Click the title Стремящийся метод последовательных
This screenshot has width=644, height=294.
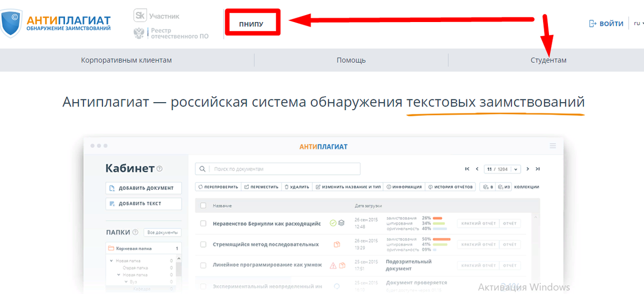click(266, 244)
